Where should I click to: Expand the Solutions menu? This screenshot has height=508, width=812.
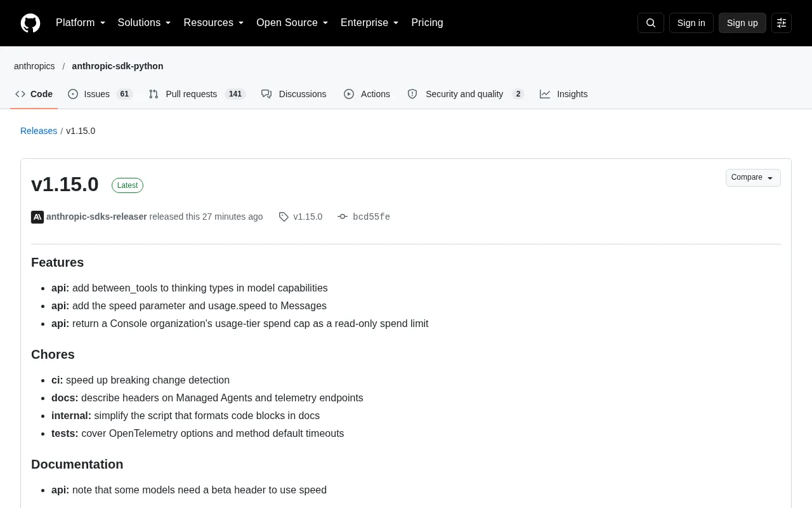point(144,23)
